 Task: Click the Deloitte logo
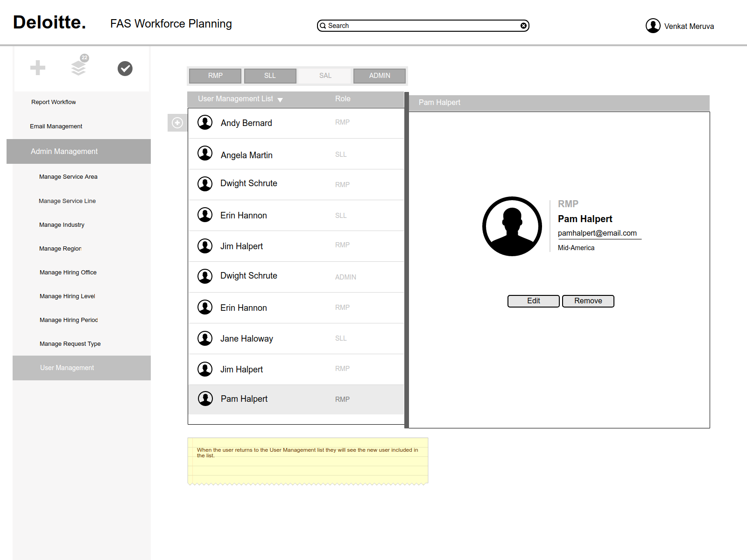pyautogui.click(x=49, y=22)
